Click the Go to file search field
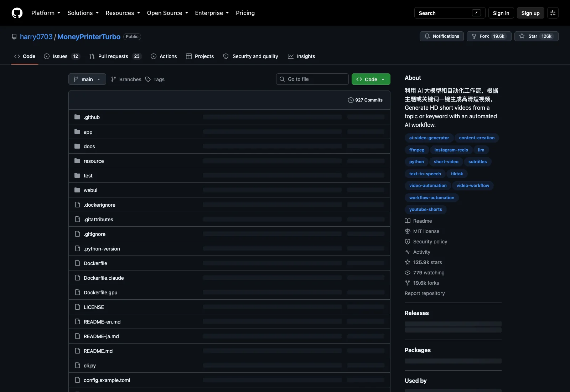 312,79
